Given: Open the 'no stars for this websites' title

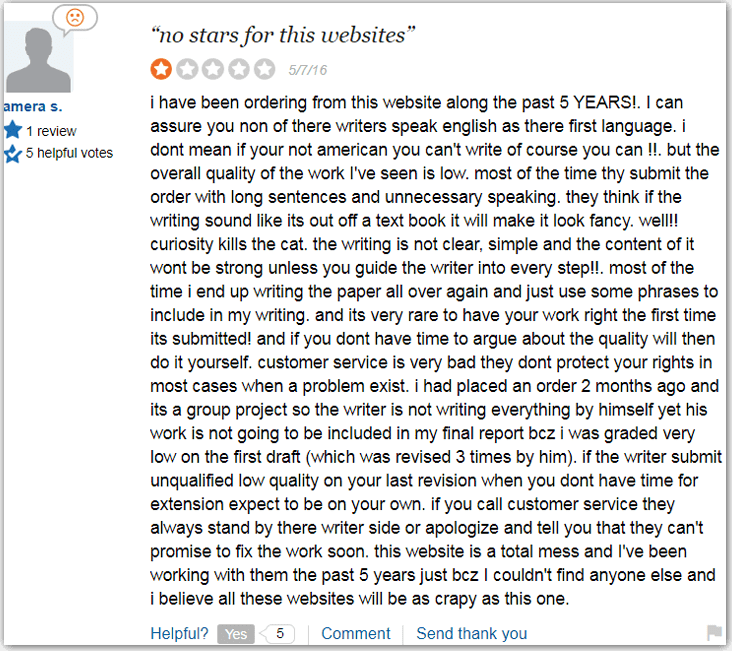Looking at the screenshot, I should click(x=283, y=35).
